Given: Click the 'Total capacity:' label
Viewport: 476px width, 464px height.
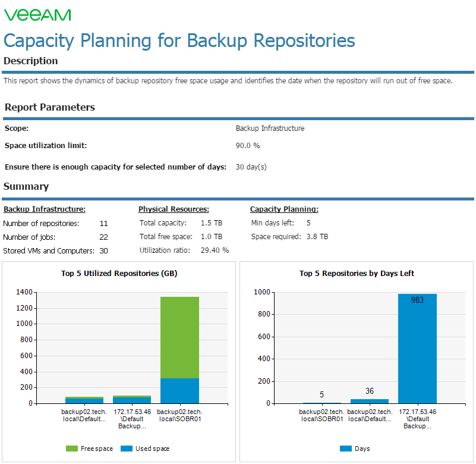Looking at the screenshot, I should click(163, 222).
